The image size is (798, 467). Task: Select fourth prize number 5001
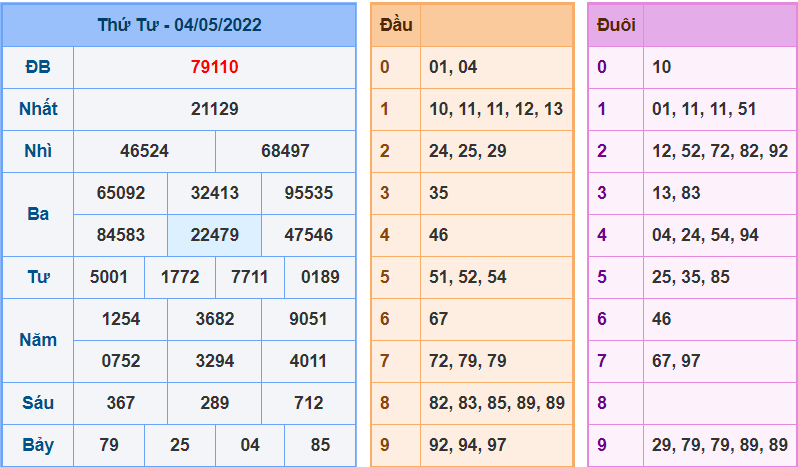point(108,277)
